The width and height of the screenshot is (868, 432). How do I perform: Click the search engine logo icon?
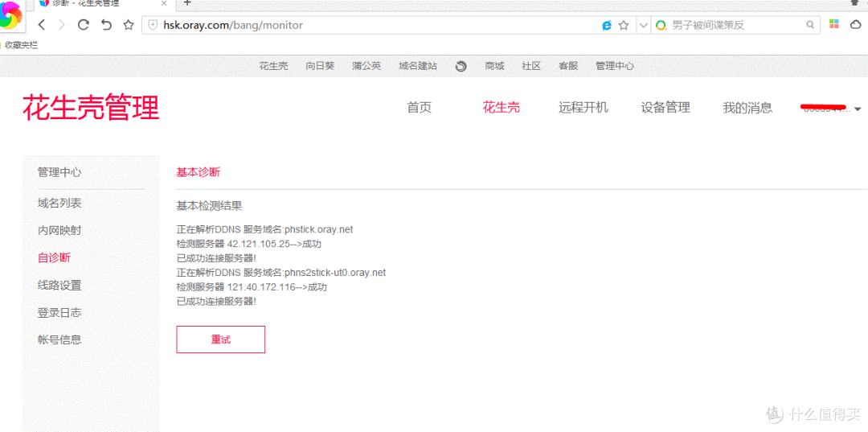coord(661,25)
